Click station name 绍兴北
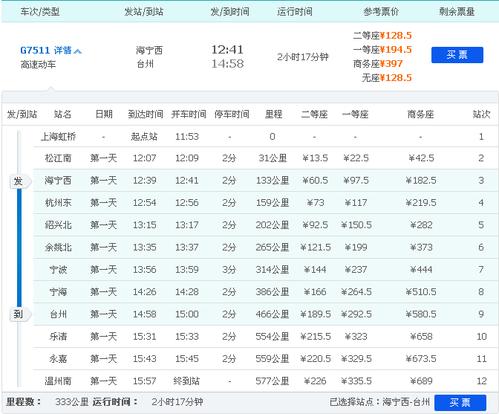 (58, 225)
